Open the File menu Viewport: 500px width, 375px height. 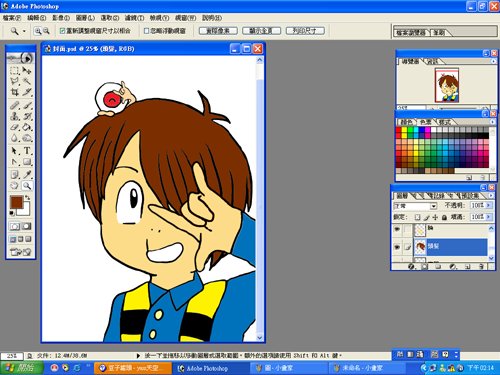tap(12, 18)
